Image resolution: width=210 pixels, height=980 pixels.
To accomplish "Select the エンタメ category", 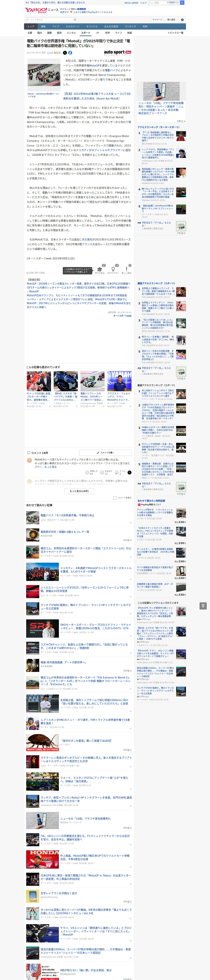I will (71, 33).
